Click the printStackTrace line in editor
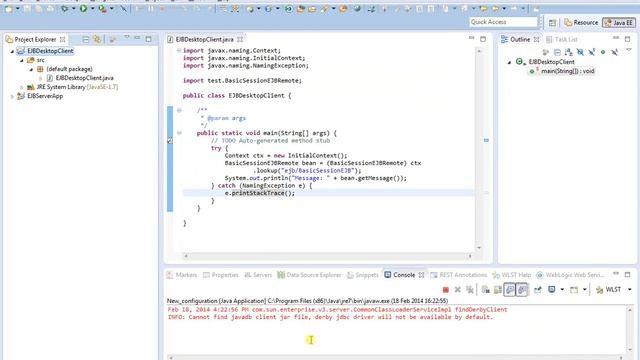 click(328, 193)
